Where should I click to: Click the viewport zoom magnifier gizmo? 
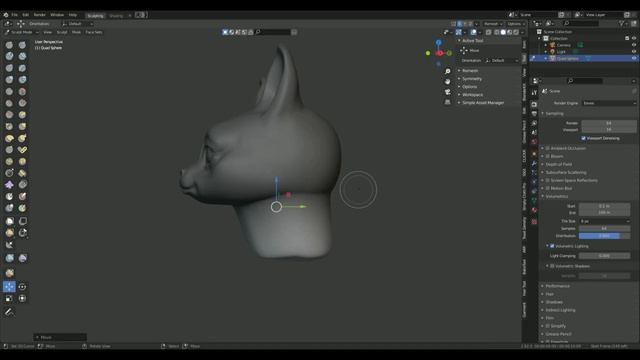(x=447, y=71)
